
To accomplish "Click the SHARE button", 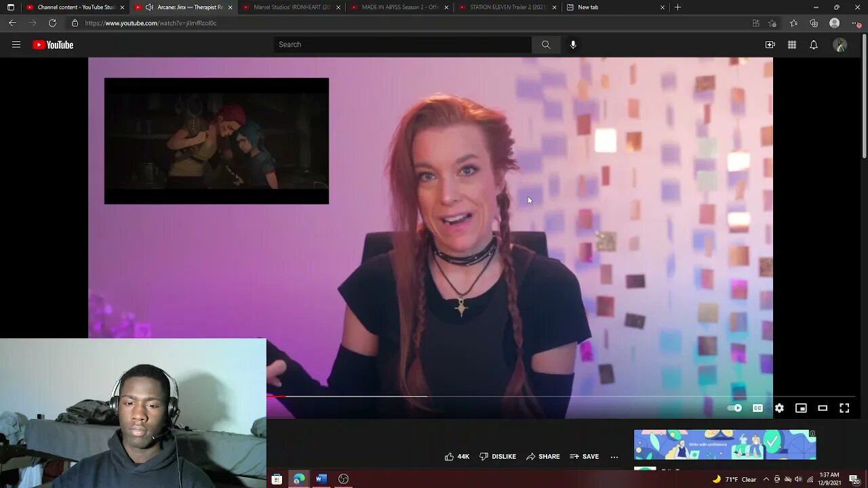I will coord(543,457).
